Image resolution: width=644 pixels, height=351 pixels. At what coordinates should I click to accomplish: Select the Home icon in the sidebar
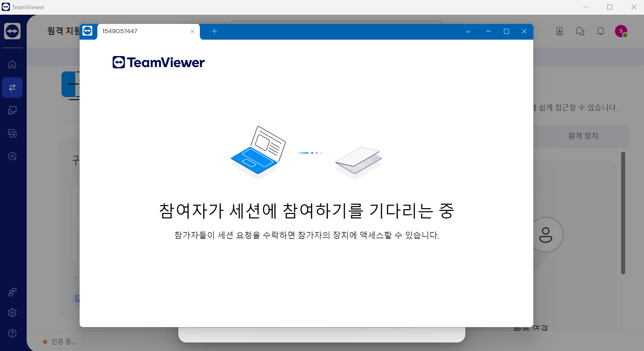coord(12,65)
